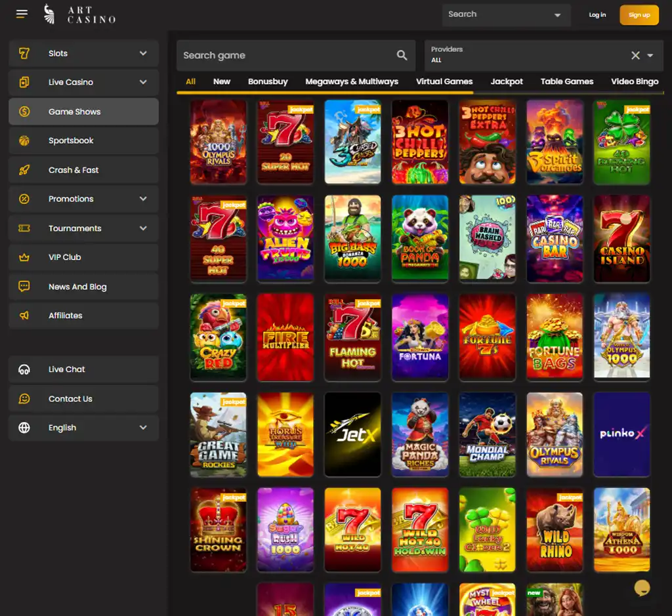672x616 pixels.
Task: Switch to the Jackpot tab
Action: point(507,81)
